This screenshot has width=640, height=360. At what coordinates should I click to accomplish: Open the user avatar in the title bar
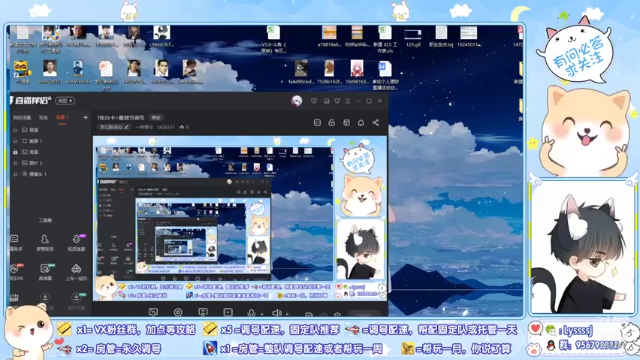pyautogui.click(x=297, y=101)
